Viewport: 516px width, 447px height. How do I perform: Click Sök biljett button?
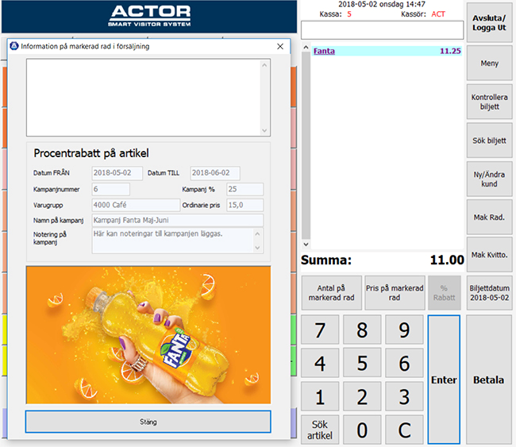point(489,140)
